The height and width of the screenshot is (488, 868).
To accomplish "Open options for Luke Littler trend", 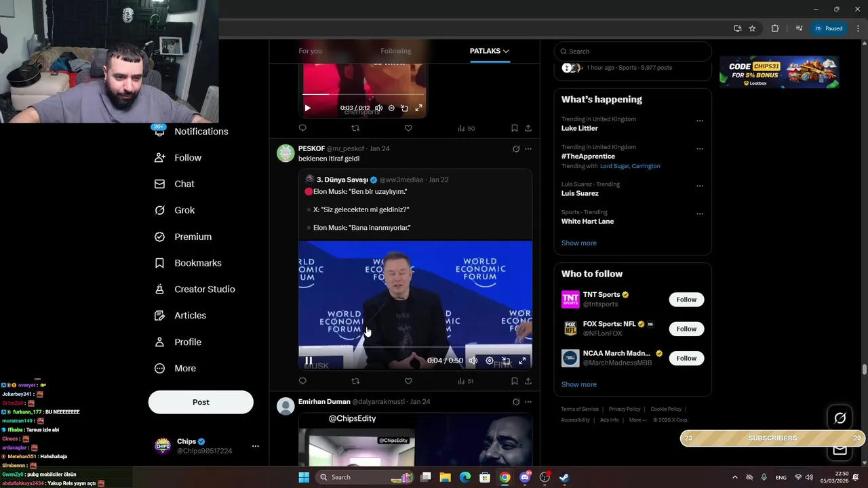I will pos(700,121).
